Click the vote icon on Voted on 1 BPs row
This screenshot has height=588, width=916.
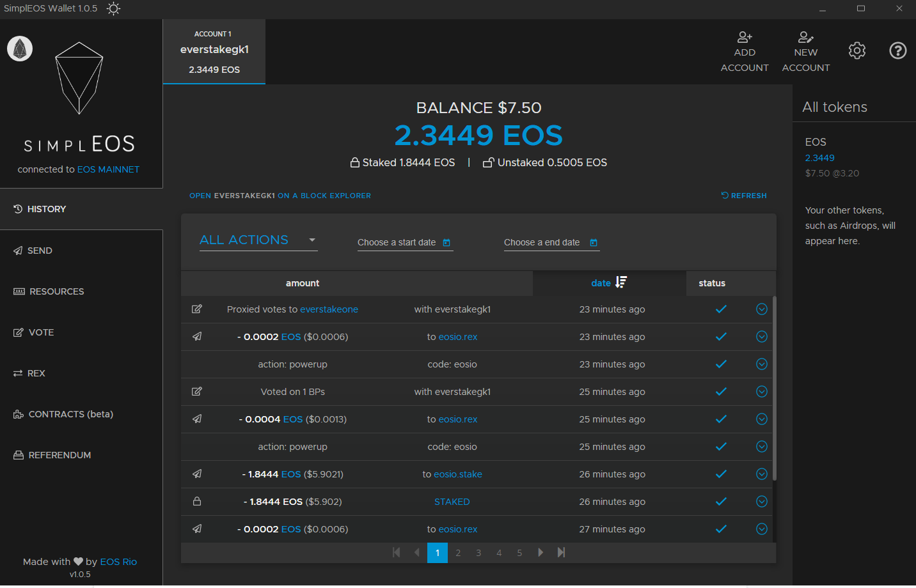tap(197, 392)
